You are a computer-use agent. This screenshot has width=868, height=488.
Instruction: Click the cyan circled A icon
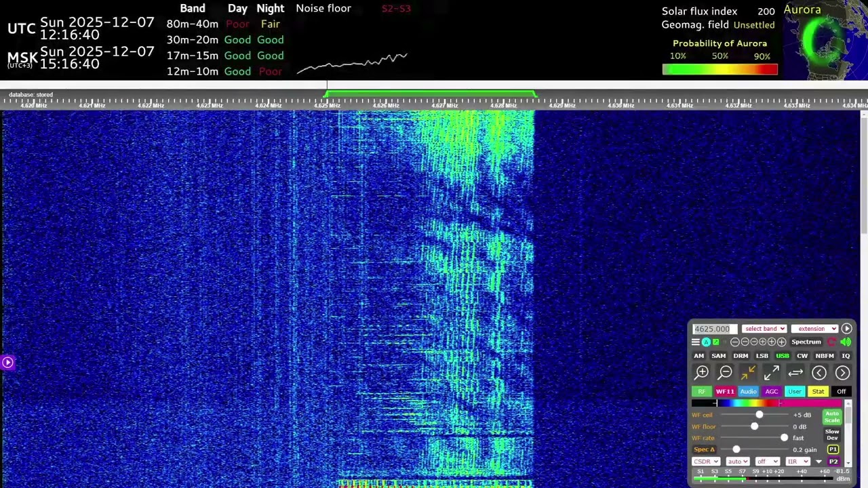coord(706,342)
